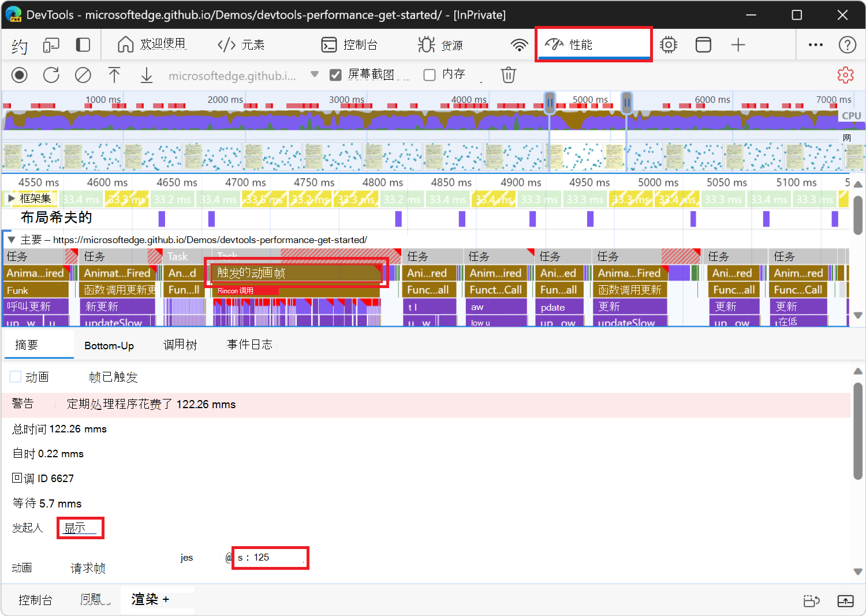Image resolution: width=866 pixels, height=616 pixels.
Task: Toggle the sidebar dock icon
Action: (83, 45)
